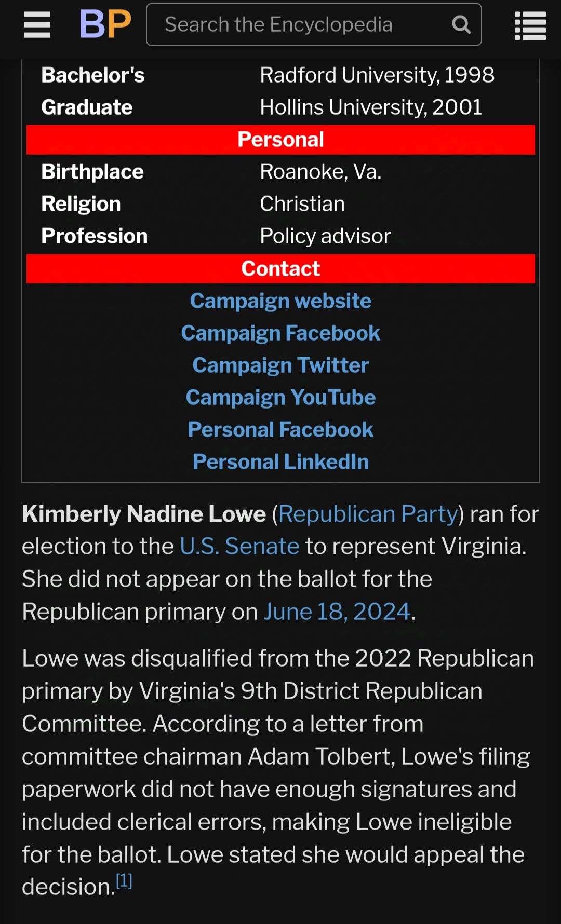Open the U.S. Senate link

[239, 547]
